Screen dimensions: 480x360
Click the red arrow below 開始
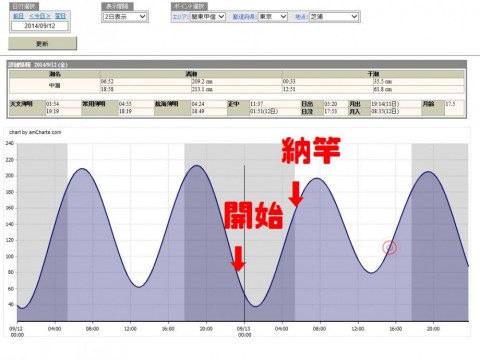click(x=238, y=259)
